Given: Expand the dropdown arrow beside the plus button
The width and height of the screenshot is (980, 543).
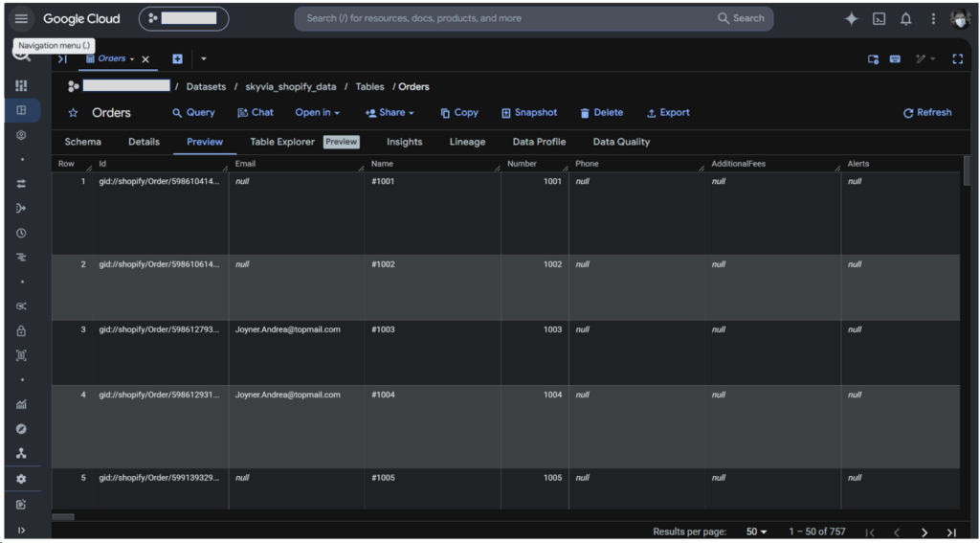Looking at the screenshot, I should pos(204,58).
